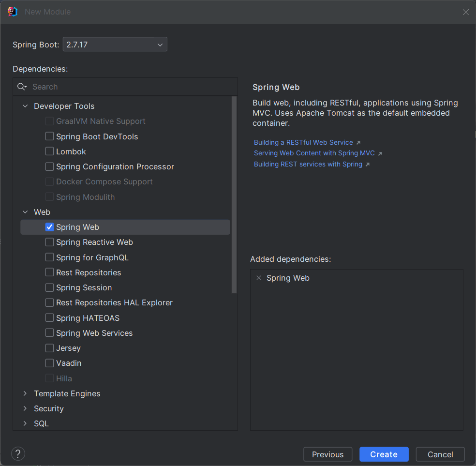Image resolution: width=476 pixels, height=466 pixels.
Task: Click arrow icon beside Building a RESTful Web Service
Action: pyautogui.click(x=358, y=143)
